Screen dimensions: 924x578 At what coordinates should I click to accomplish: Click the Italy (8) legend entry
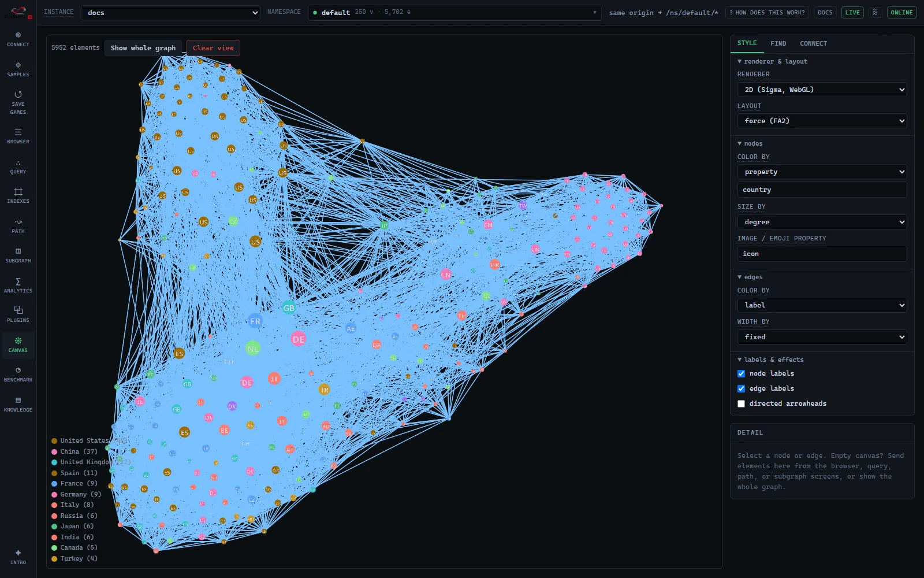[73, 505]
